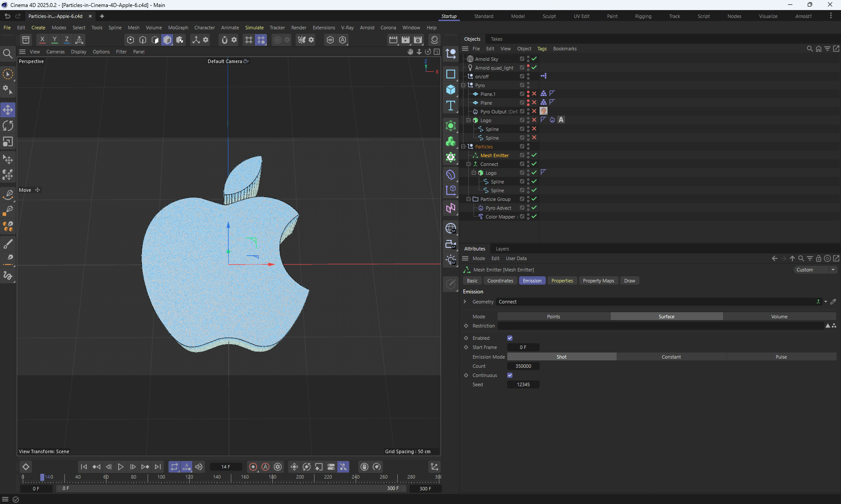Set emission Mode to Volume

(779, 317)
